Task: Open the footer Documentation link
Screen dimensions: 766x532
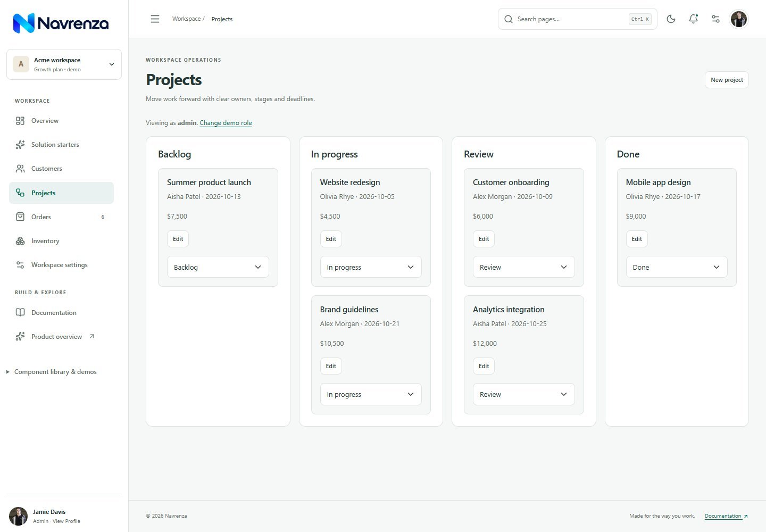Action: (726, 516)
